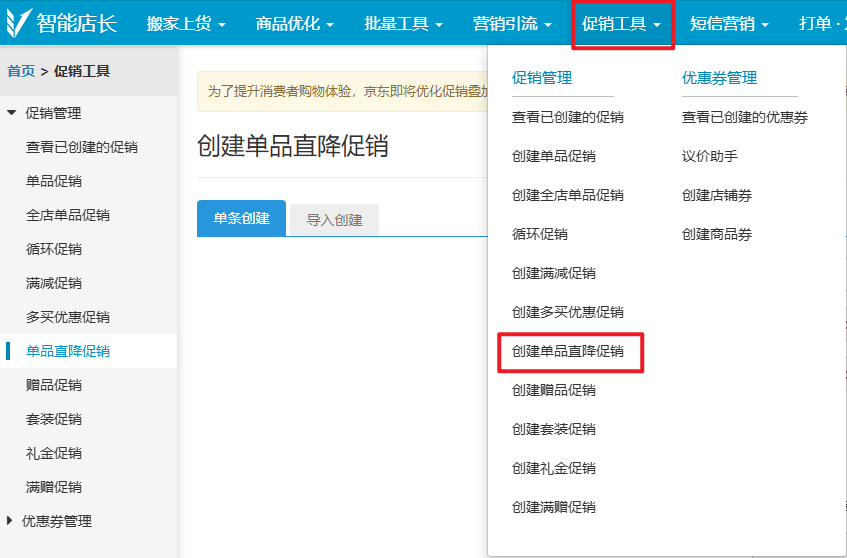Image resolution: width=847 pixels, height=558 pixels.
Task: Click 创建满赠促销 in dropdown menu
Action: [554, 507]
